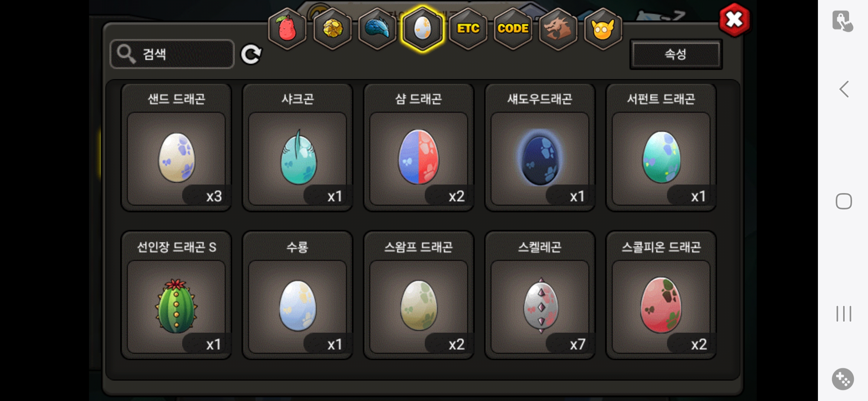The image size is (868, 401).
Task: Focus the 검색 search field
Action: [172, 54]
